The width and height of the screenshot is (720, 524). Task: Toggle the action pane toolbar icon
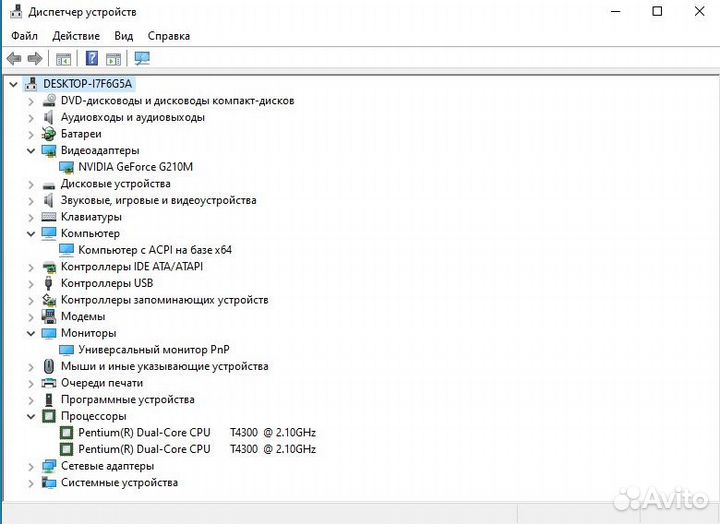point(113,59)
